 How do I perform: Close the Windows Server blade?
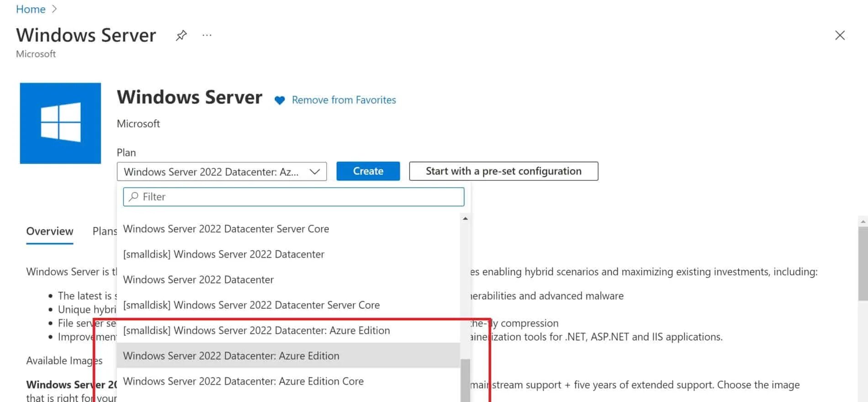tap(840, 35)
